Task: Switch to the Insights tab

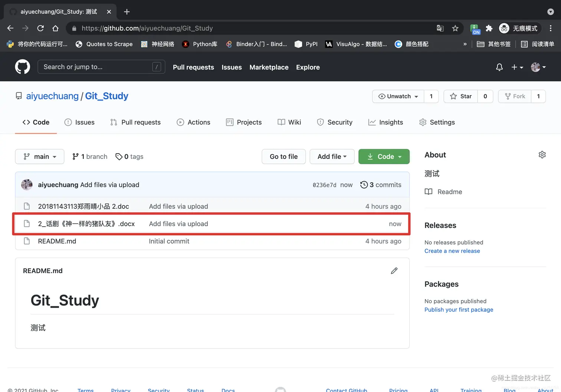Action: point(386,122)
